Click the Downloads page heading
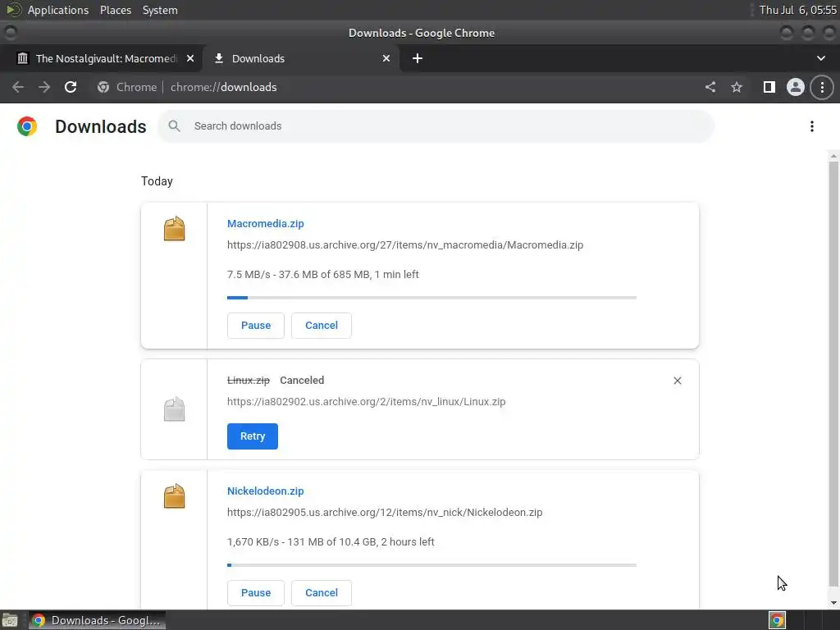The image size is (840, 630). pos(101,126)
